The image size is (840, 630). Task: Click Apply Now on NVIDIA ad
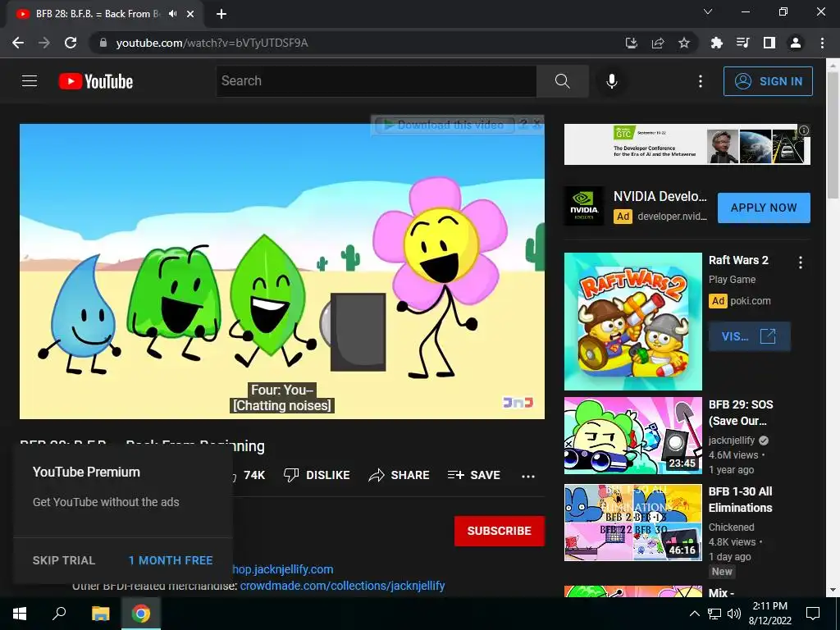[x=764, y=208]
